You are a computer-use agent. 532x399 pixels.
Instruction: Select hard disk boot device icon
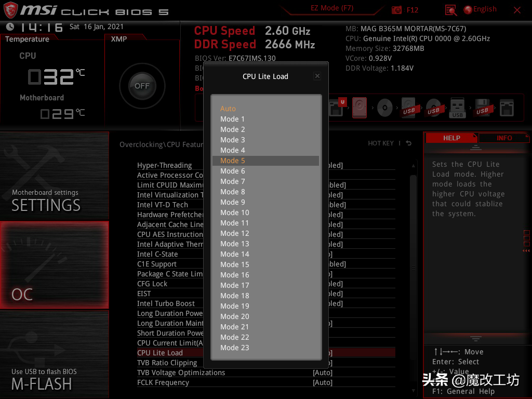[360, 108]
